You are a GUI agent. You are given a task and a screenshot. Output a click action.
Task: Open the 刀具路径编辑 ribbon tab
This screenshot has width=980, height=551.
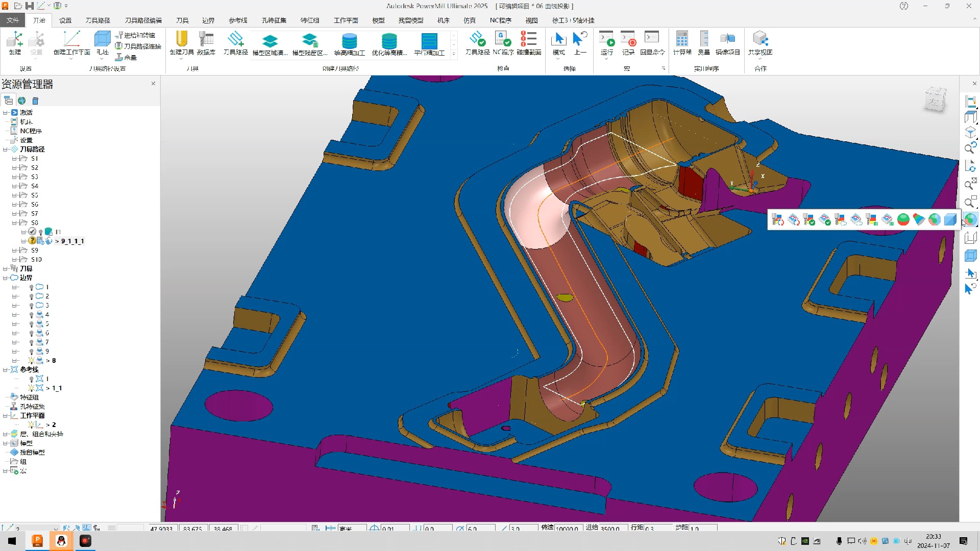(x=143, y=20)
